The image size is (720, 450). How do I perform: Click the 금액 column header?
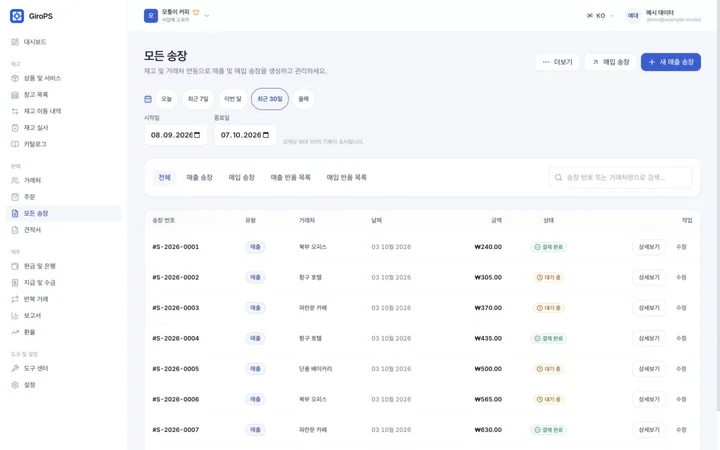click(496, 220)
